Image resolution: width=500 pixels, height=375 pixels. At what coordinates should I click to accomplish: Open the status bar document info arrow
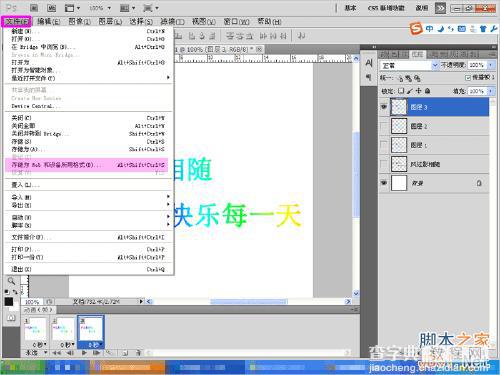pos(141,301)
